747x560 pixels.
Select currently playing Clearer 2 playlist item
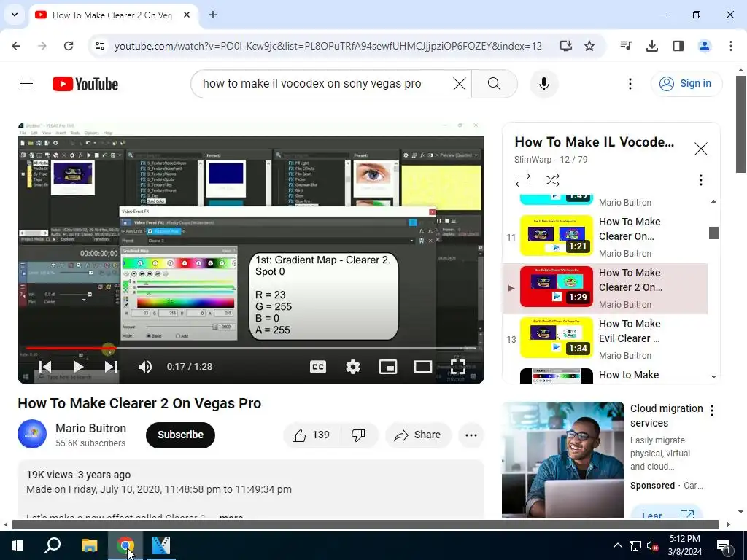tap(605, 288)
